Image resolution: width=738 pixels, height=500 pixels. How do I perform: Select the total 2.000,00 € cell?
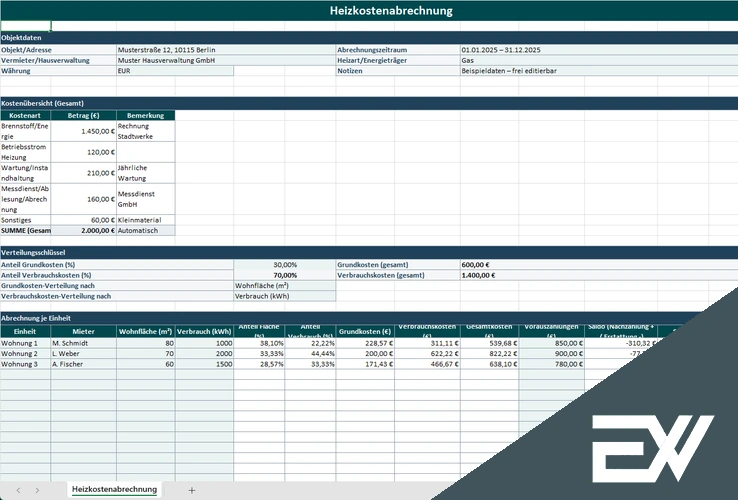coord(83,230)
